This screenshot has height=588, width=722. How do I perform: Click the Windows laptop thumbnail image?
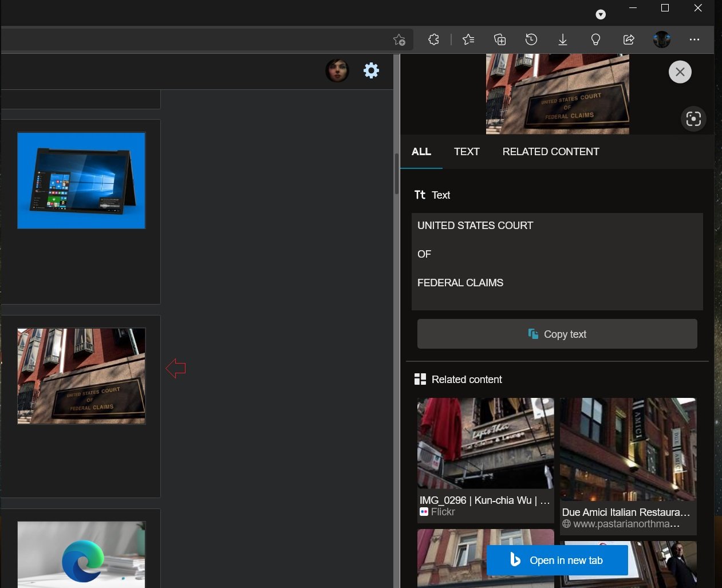pos(81,180)
